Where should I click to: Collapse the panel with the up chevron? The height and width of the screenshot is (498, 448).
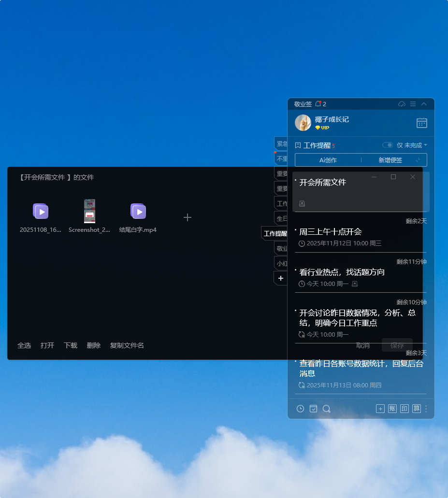click(x=424, y=104)
